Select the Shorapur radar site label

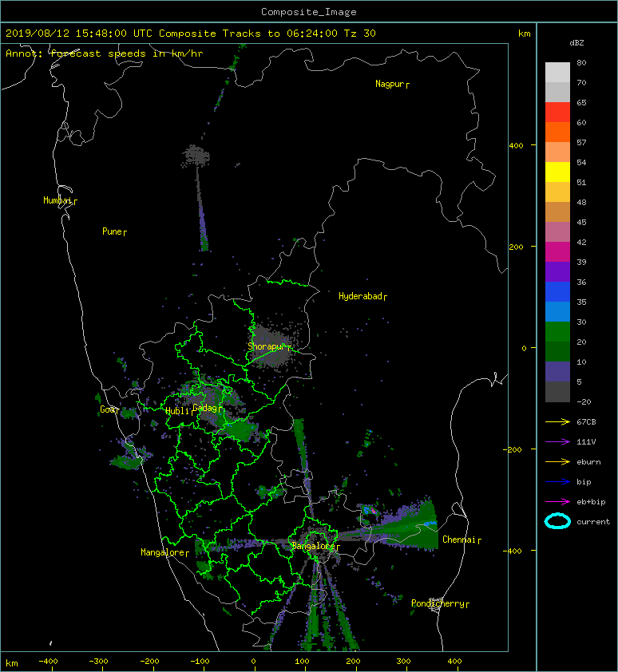(269, 346)
